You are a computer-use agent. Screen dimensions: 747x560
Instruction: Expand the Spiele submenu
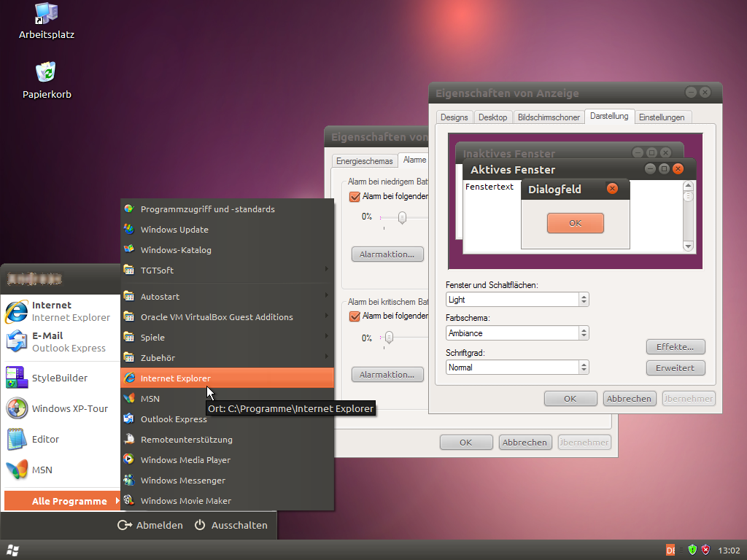click(x=228, y=337)
